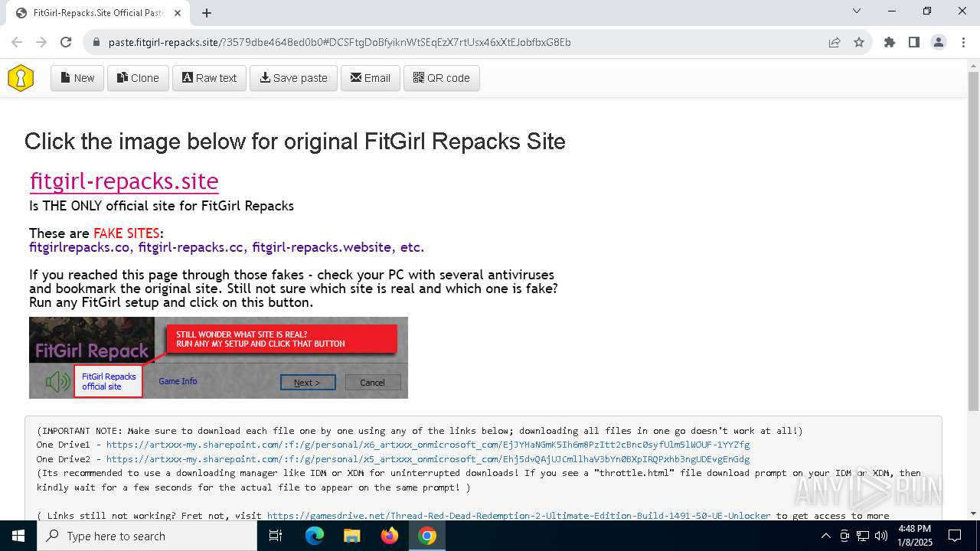The width and height of the screenshot is (980, 551).
Task: View the paste as Raw text
Action: [x=209, y=78]
